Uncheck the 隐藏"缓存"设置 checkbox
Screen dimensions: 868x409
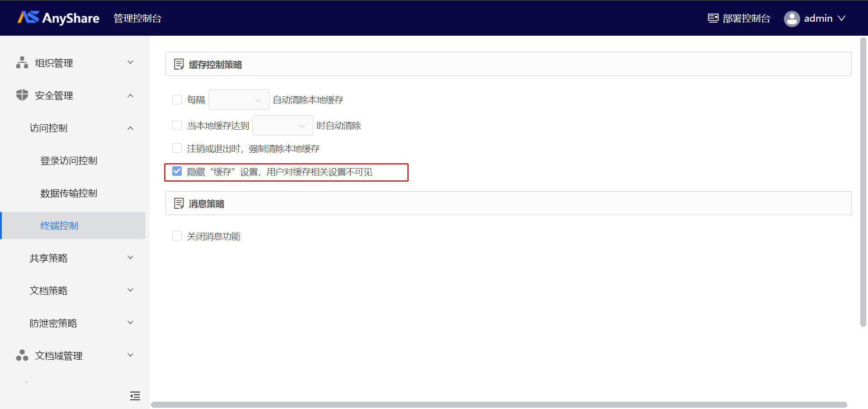pyautogui.click(x=177, y=171)
